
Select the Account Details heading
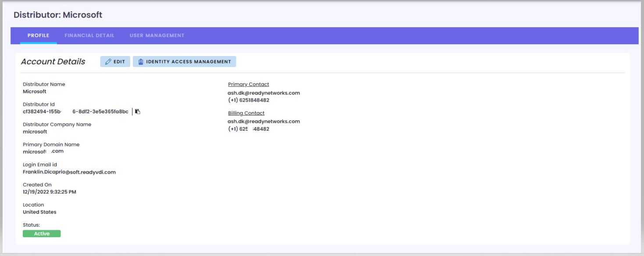[53, 62]
